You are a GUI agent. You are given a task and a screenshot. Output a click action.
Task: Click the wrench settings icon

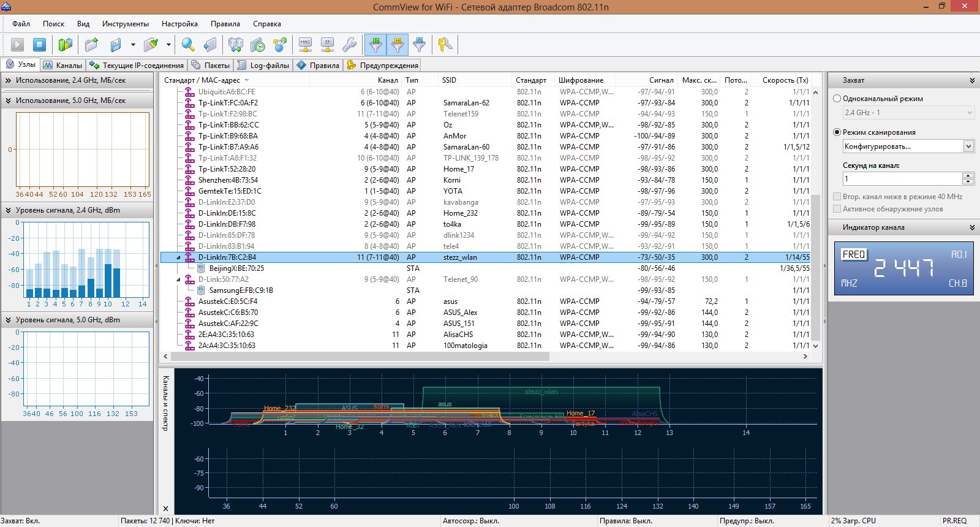pos(349,45)
